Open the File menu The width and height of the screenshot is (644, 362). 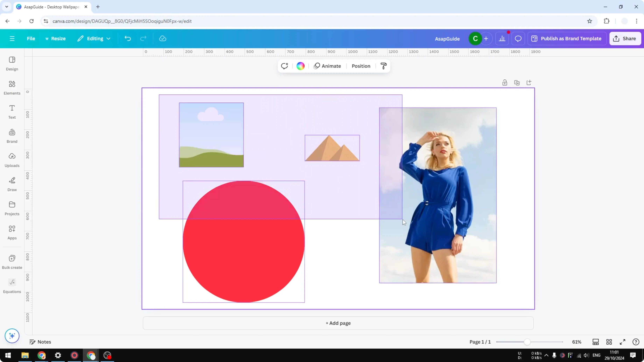coord(31,38)
